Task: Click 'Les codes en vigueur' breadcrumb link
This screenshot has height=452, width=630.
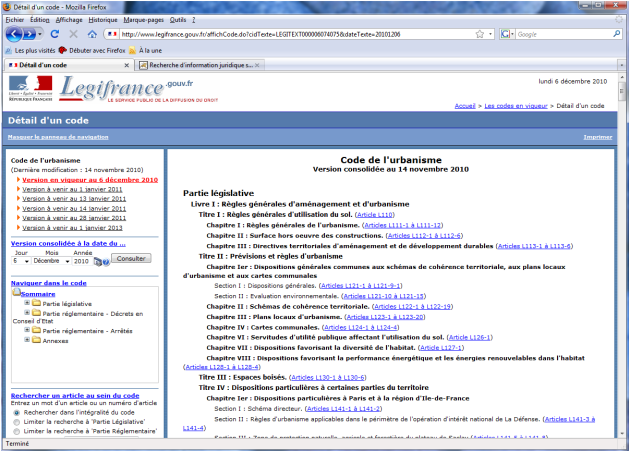Action: [x=516, y=106]
